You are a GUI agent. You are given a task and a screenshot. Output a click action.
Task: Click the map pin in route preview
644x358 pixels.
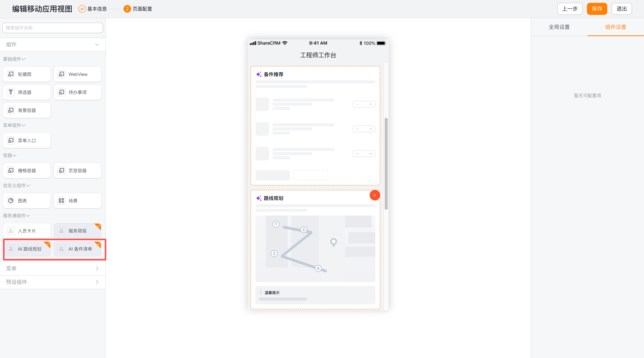[x=333, y=242]
